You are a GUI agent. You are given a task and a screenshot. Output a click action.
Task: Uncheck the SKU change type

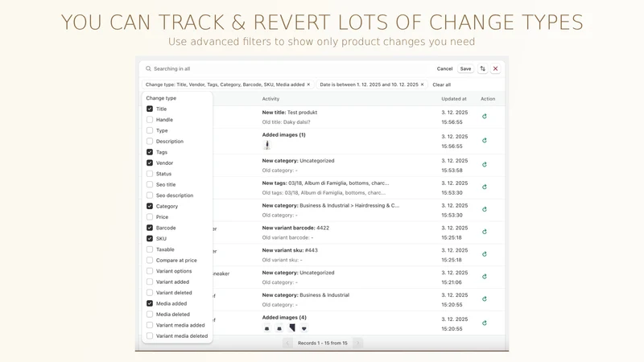coord(150,238)
